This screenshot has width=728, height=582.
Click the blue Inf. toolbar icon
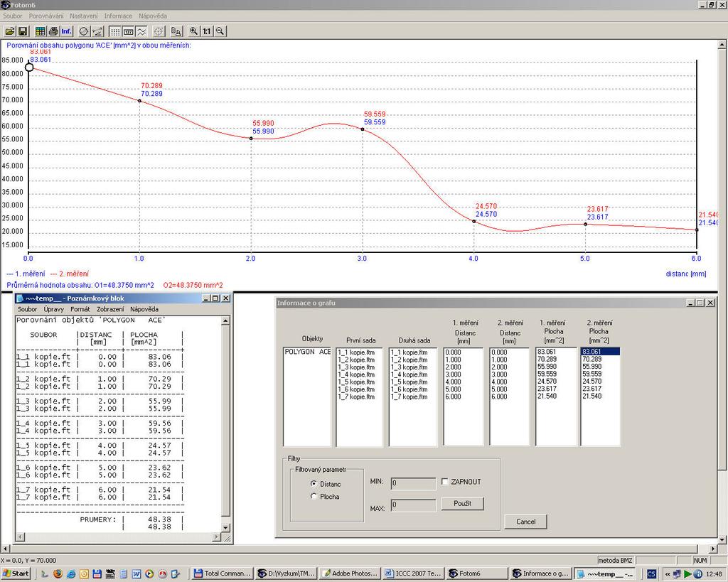[x=66, y=31]
